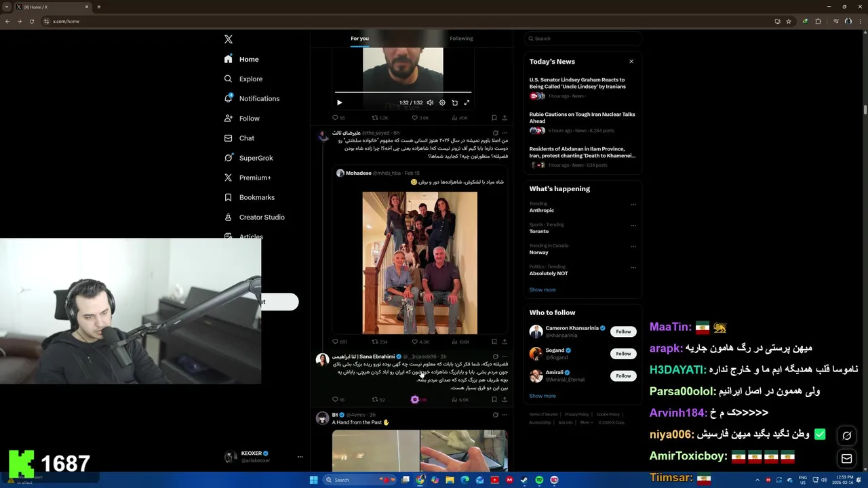Open more options on B1's post
Viewport: 868px width, 488px height.
point(504,415)
